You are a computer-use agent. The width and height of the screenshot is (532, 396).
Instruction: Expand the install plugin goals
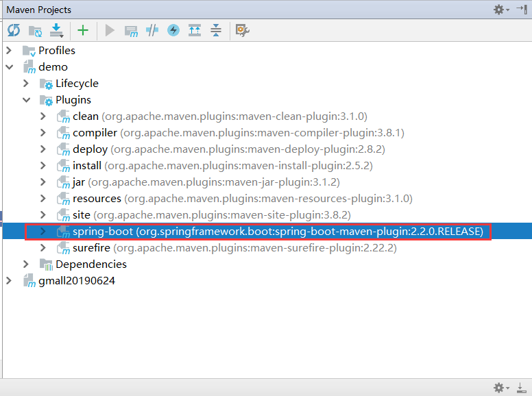(43, 165)
